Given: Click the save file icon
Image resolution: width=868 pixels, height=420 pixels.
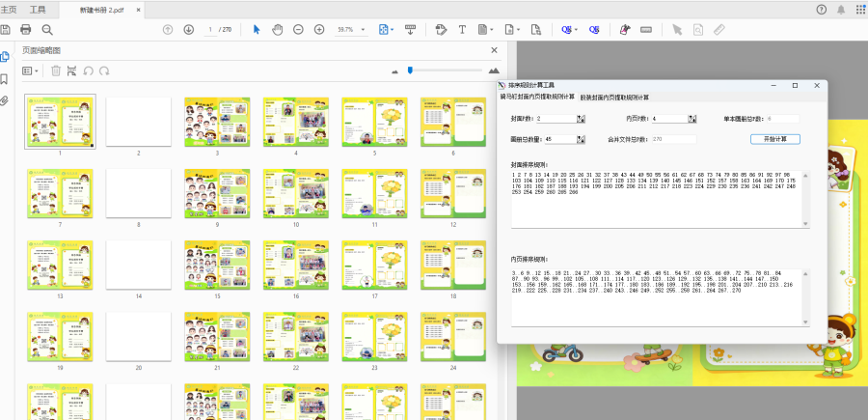Looking at the screenshot, I should pyautogui.click(x=5, y=29).
